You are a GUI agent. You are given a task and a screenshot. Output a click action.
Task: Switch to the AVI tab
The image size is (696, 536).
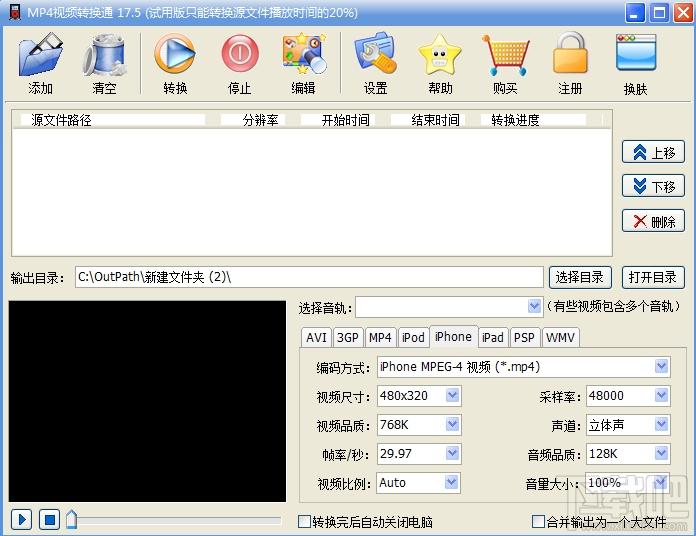(x=316, y=338)
